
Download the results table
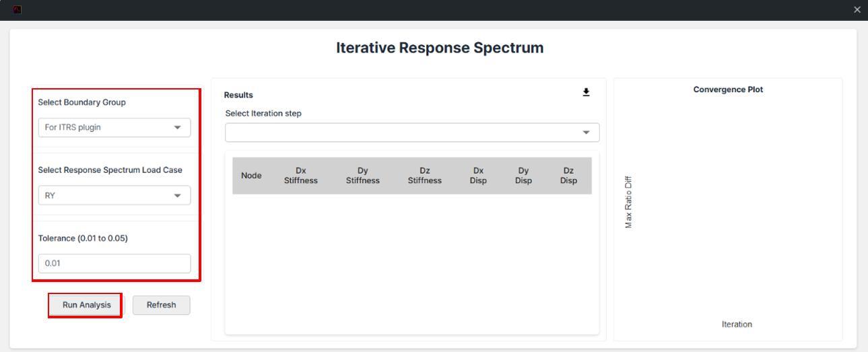(x=586, y=92)
